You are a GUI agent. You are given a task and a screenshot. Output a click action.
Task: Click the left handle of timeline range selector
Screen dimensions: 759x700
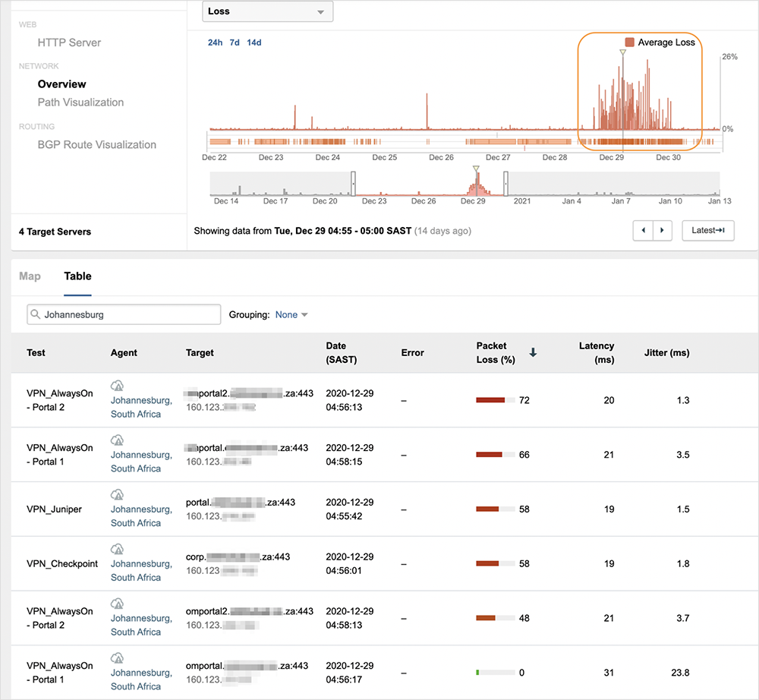coord(353,183)
